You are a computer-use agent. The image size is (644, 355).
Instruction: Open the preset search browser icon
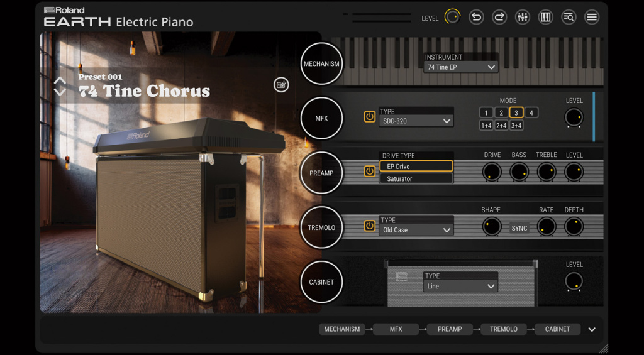tap(569, 18)
